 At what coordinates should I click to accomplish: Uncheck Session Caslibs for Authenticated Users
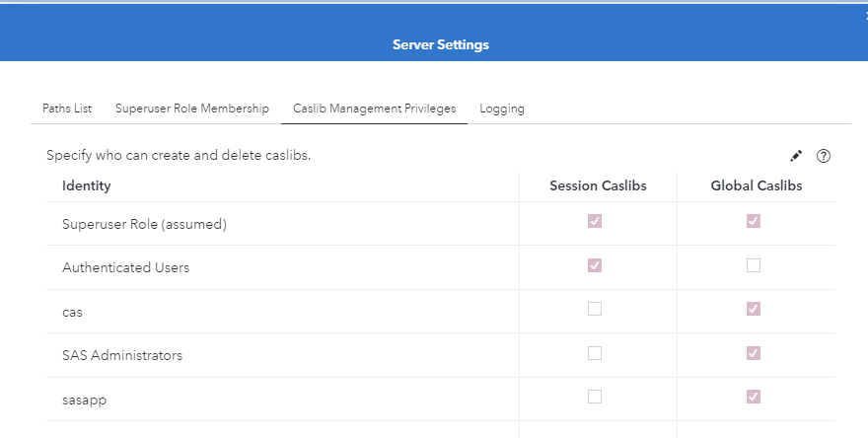[595, 265]
